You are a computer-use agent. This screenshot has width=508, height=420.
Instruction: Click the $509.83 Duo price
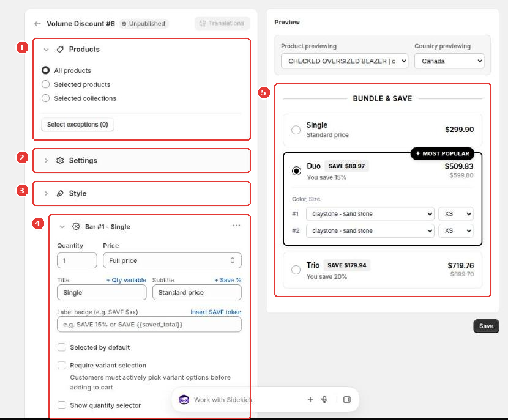pyautogui.click(x=459, y=166)
